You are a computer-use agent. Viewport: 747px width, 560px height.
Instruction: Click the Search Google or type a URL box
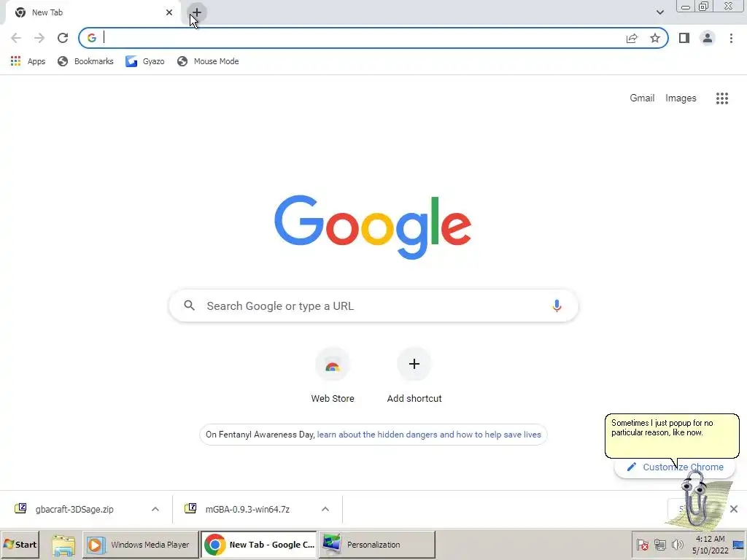373,306
